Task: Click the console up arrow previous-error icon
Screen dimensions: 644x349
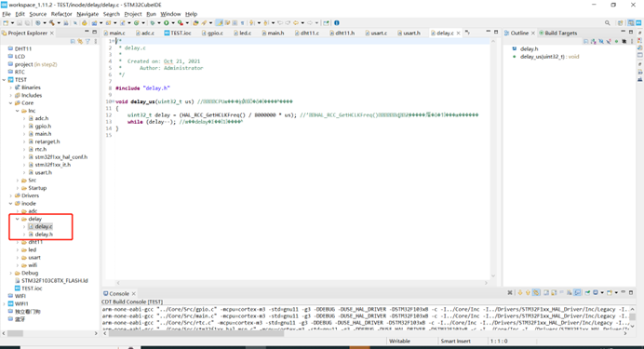Action: (528, 293)
